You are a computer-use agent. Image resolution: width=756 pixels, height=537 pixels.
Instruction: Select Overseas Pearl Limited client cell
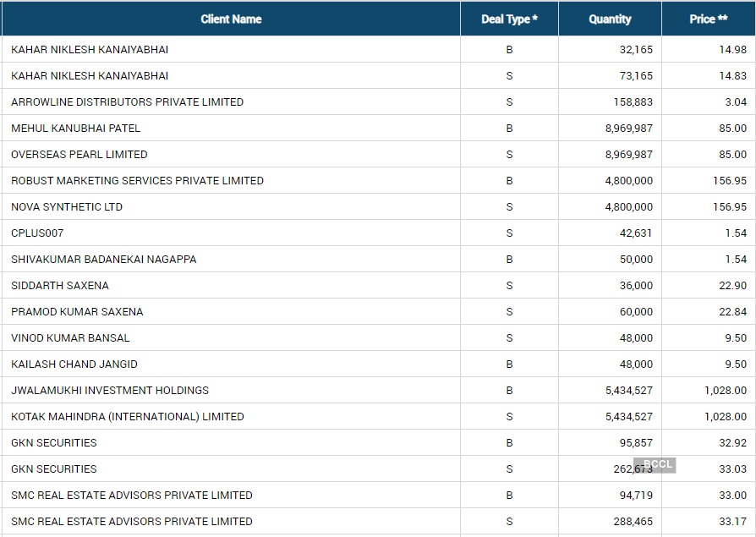[79, 155]
